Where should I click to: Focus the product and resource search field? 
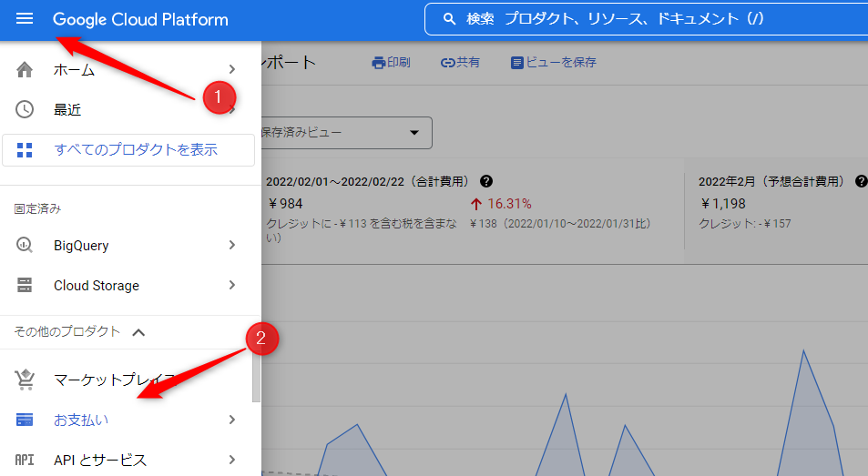646,19
